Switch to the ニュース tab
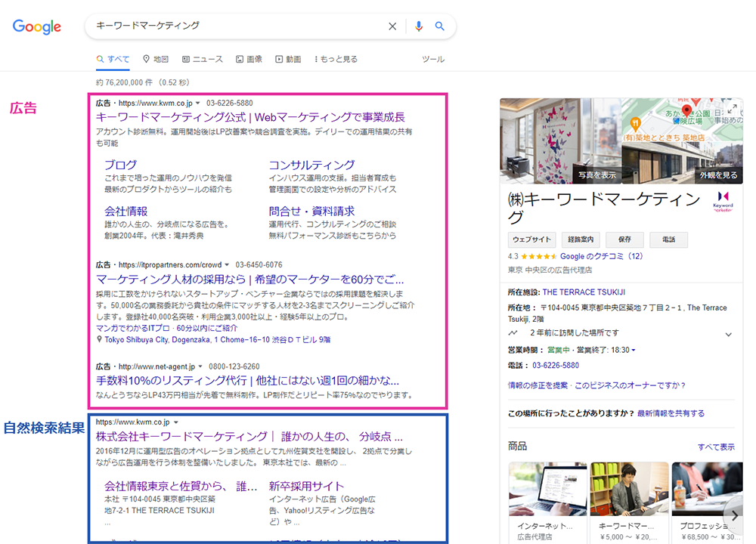 point(203,59)
